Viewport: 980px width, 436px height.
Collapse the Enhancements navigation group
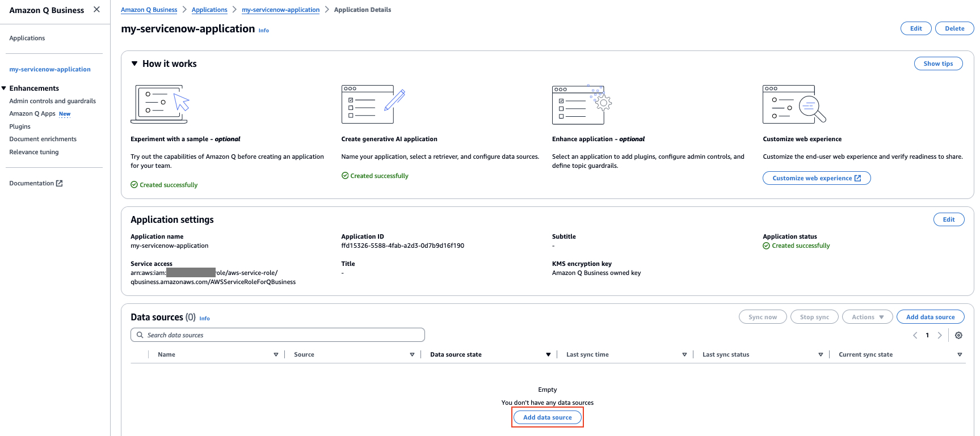4,88
